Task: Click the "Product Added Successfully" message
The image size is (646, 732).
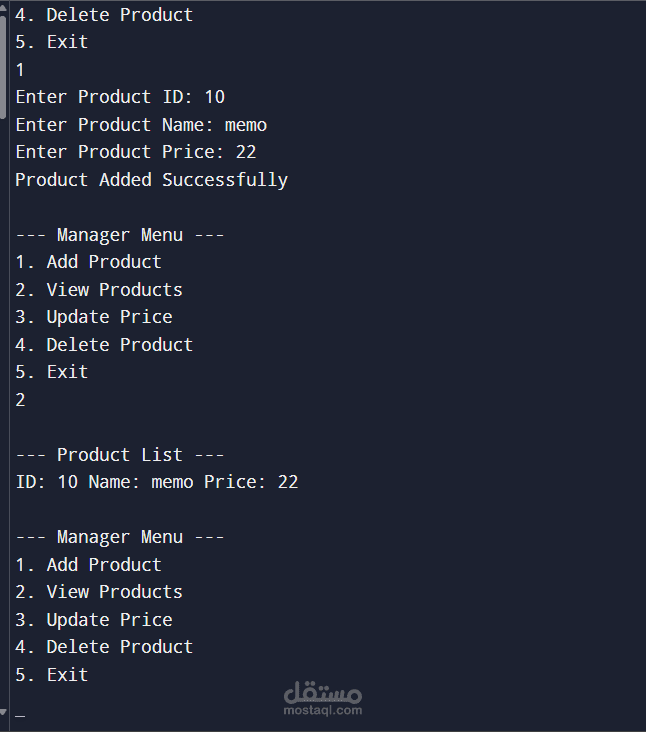Action: [x=151, y=180]
